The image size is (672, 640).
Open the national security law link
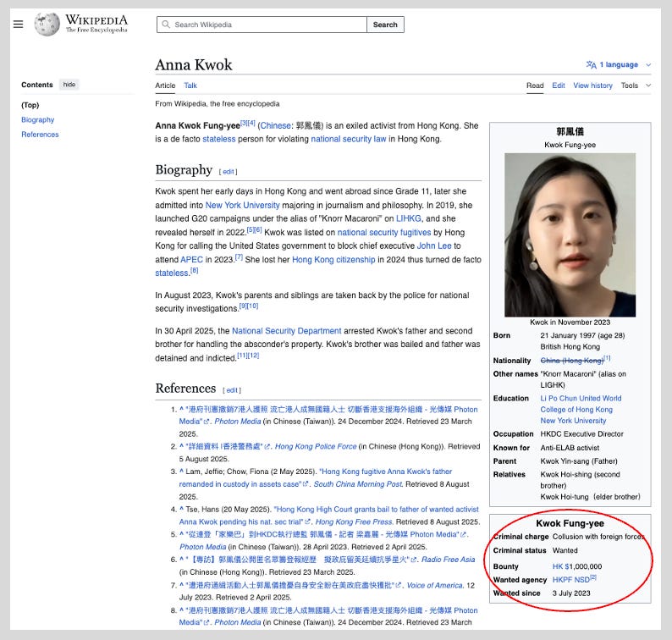coord(349,139)
